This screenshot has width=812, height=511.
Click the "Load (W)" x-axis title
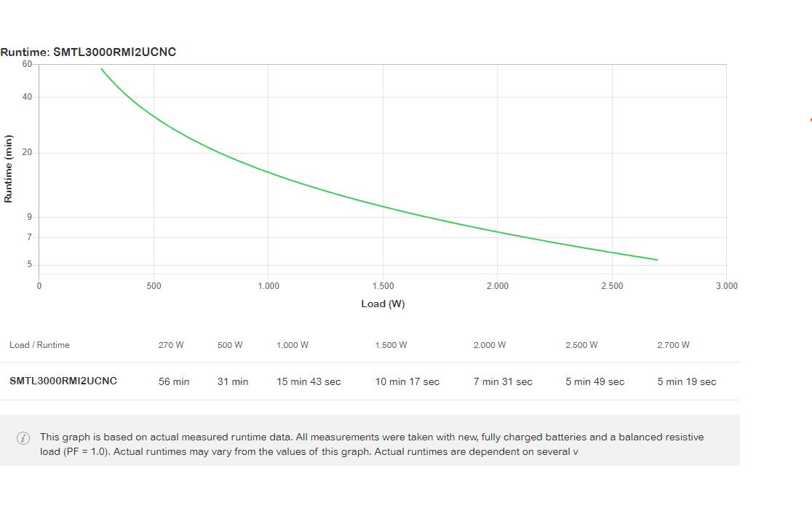(x=383, y=304)
